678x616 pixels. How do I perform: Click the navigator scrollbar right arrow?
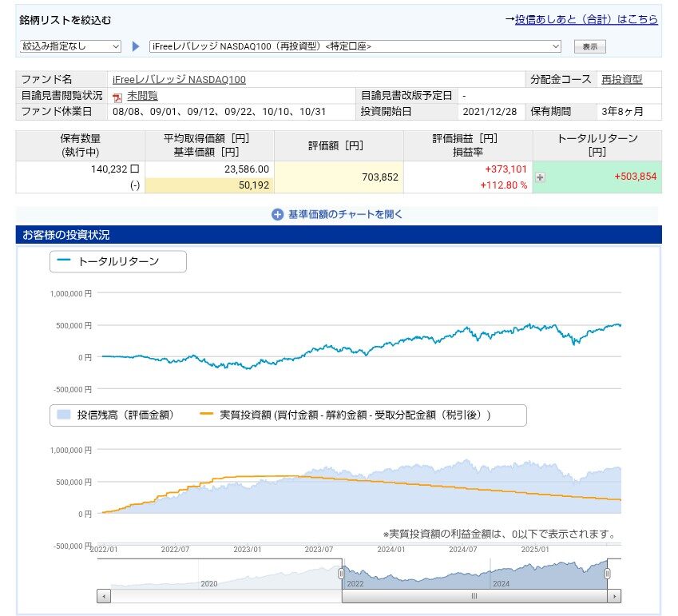(614, 596)
